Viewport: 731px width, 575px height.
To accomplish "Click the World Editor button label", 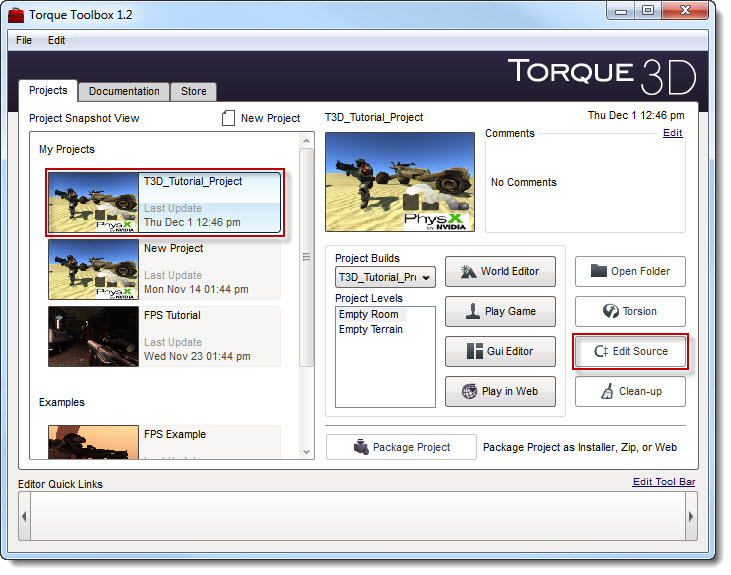I will [x=510, y=271].
